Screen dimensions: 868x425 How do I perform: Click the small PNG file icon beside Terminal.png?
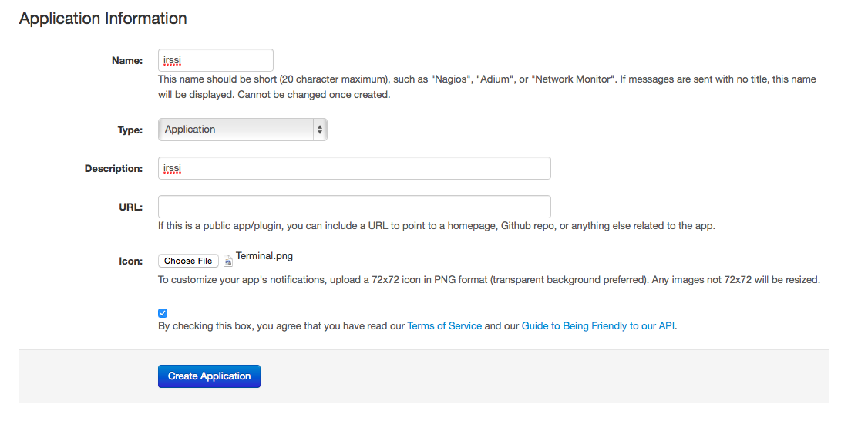[x=228, y=261]
